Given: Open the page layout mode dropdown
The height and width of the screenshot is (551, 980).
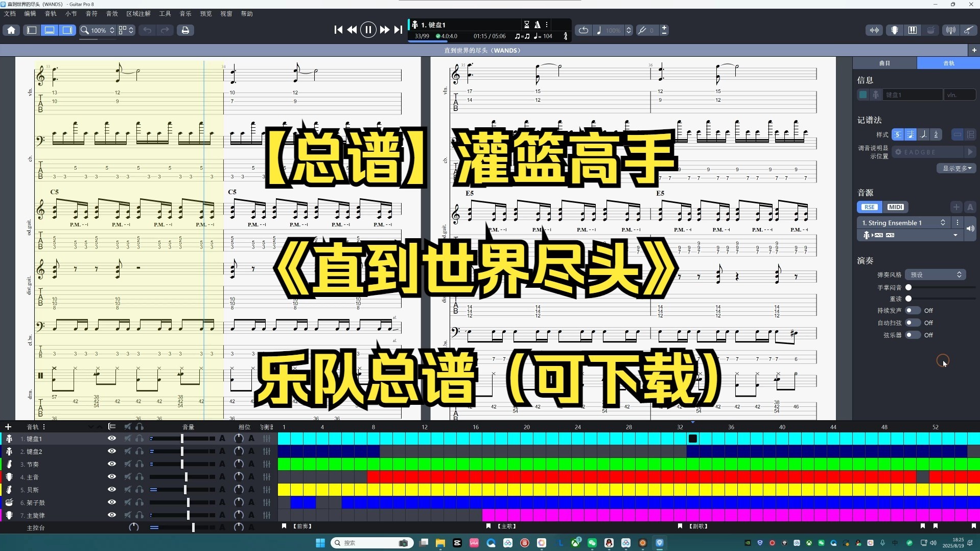Looking at the screenshot, I should coord(126,30).
